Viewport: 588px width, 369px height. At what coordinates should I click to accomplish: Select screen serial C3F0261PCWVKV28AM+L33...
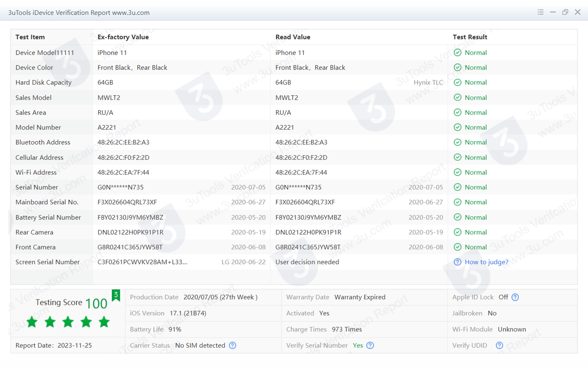[142, 262]
